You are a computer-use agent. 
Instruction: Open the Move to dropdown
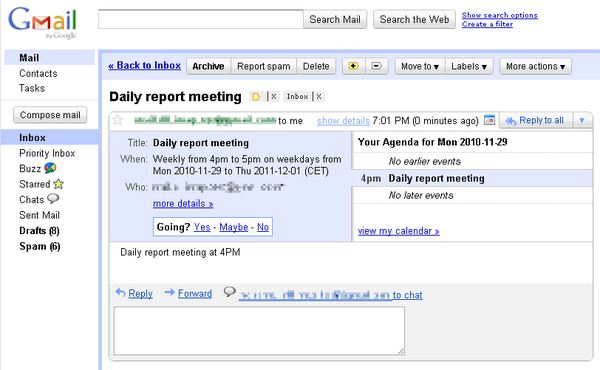tap(420, 66)
